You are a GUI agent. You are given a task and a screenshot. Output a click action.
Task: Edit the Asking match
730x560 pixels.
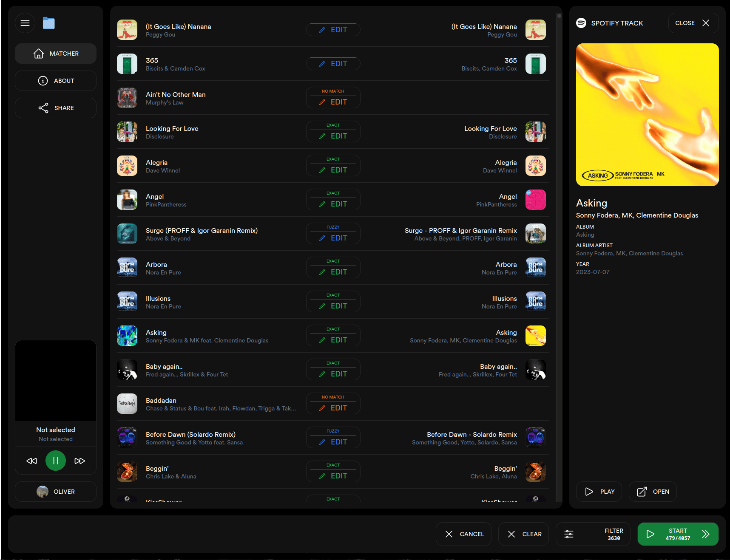(x=333, y=336)
